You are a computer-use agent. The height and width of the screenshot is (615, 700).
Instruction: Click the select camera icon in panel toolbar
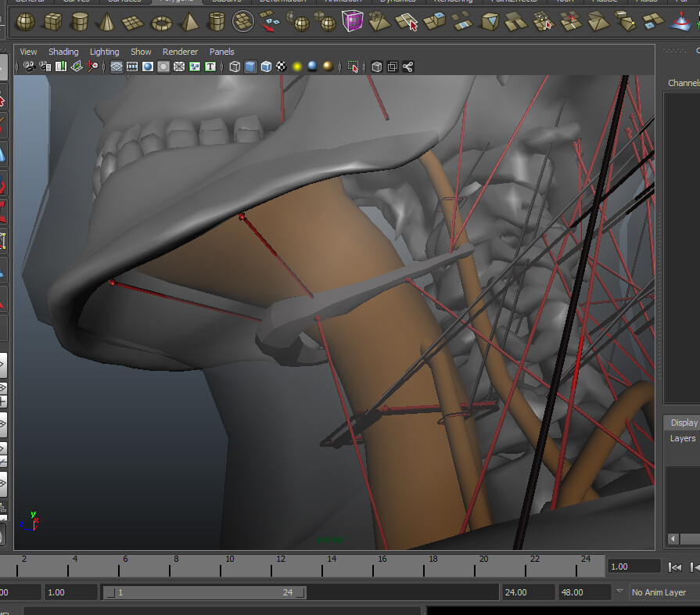29,67
